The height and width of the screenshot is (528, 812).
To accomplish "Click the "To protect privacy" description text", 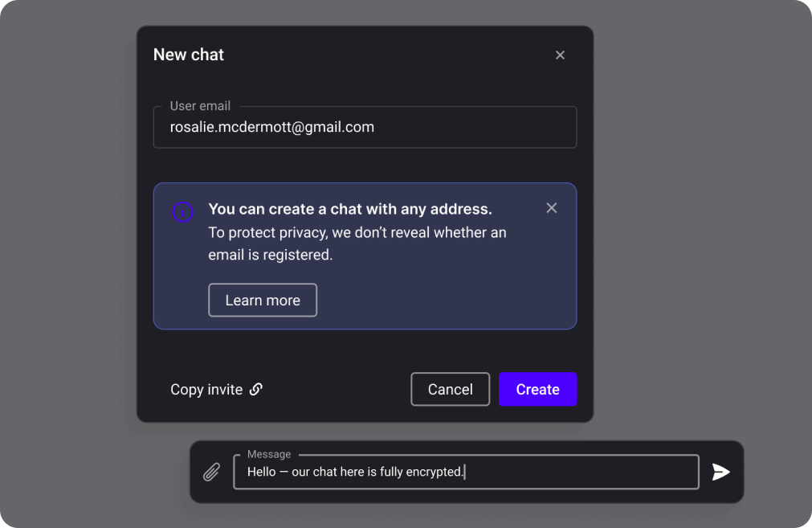I will pyautogui.click(x=357, y=244).
